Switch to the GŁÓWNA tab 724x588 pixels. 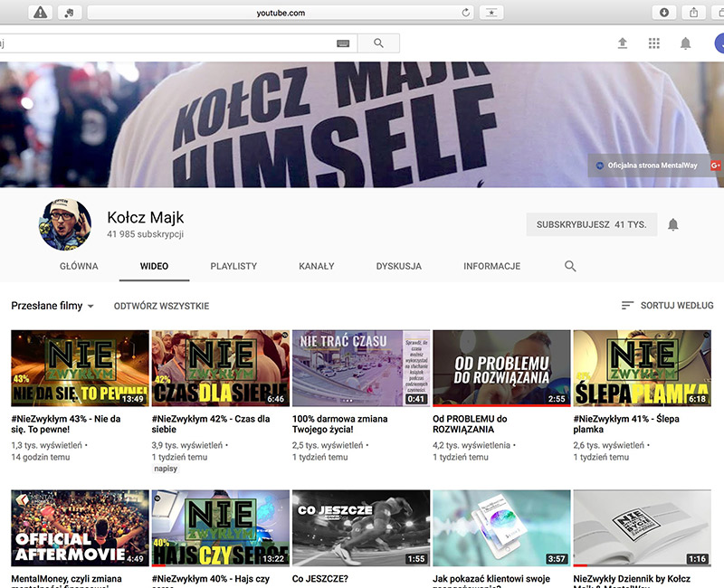79,266
